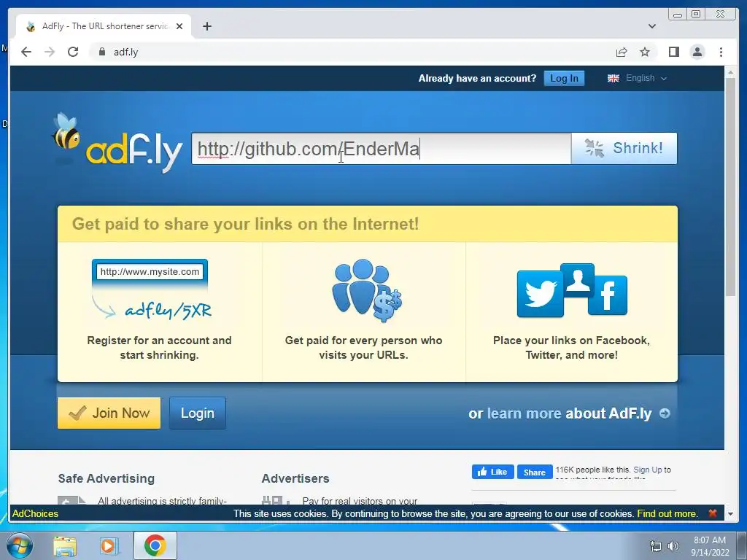Image resolution: width=747 pixels, height=560 pixels.
Task: Click the network tray icon
Action: (x=656, y=546)
